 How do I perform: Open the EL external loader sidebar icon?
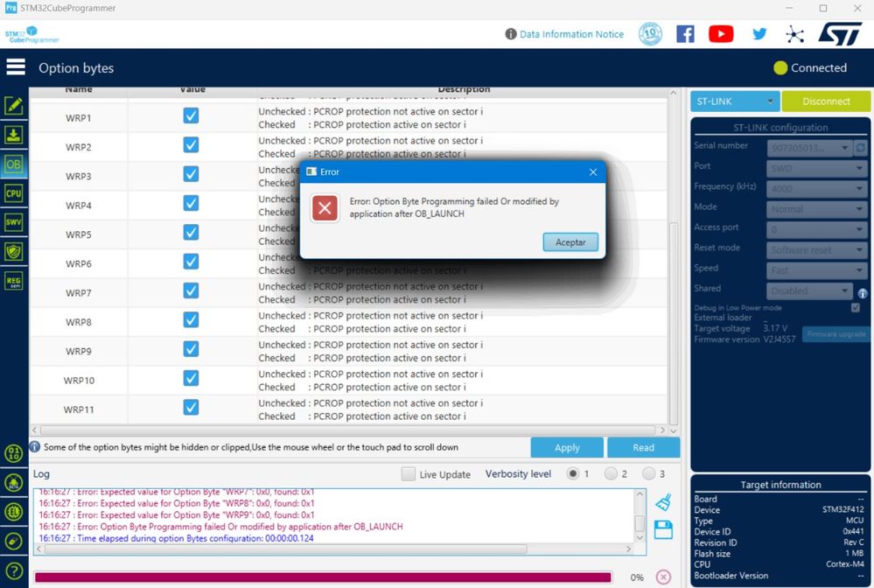tap(14, 512)
